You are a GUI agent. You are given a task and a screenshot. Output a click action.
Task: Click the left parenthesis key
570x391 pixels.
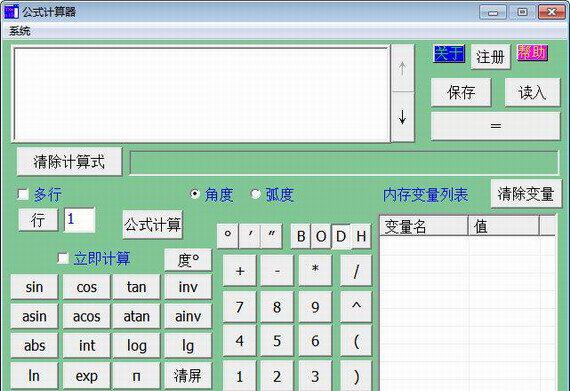(x=356, y=341)
